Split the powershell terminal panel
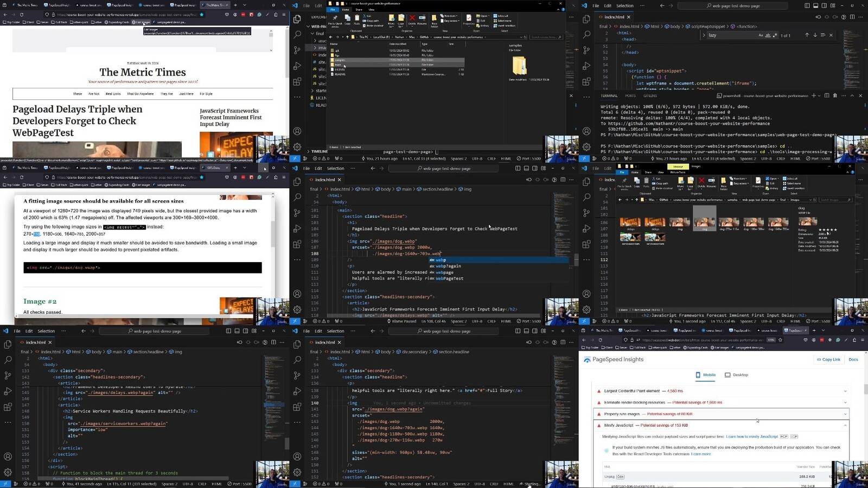The image size is (868, 488). (827, 96)
